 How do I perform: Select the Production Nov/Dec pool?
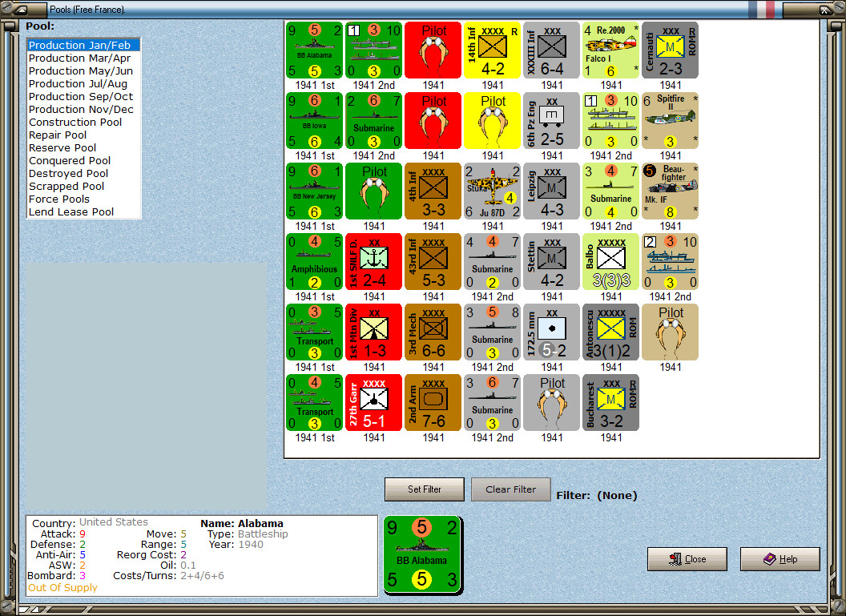click(x=83, y=110)
